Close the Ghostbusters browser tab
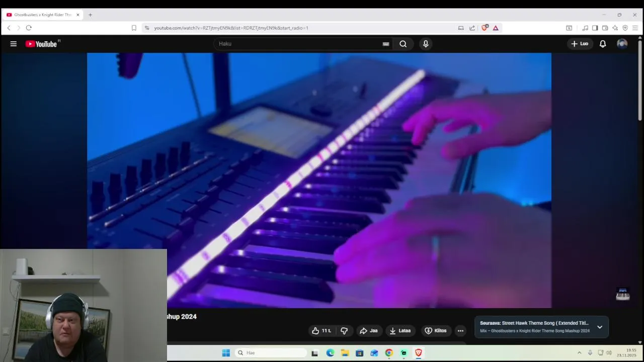Image resolution: width=644 pixels, height=362 pixels. [78, 15]
